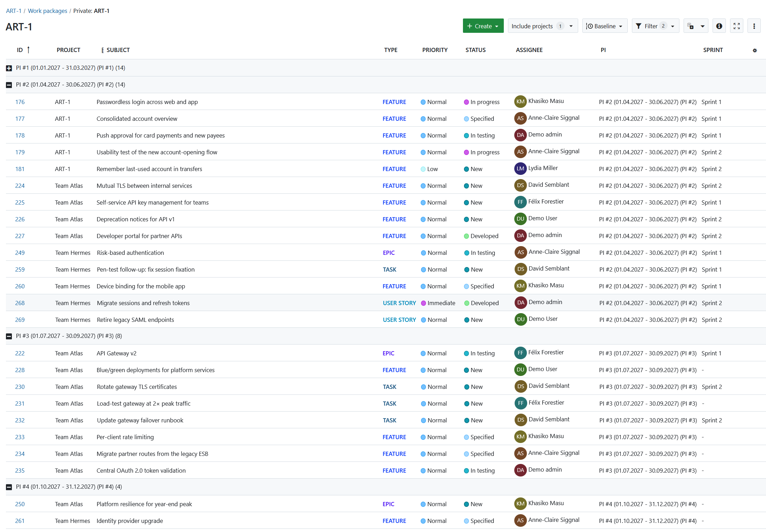Collapse the PI #4 group

(9, 487)
